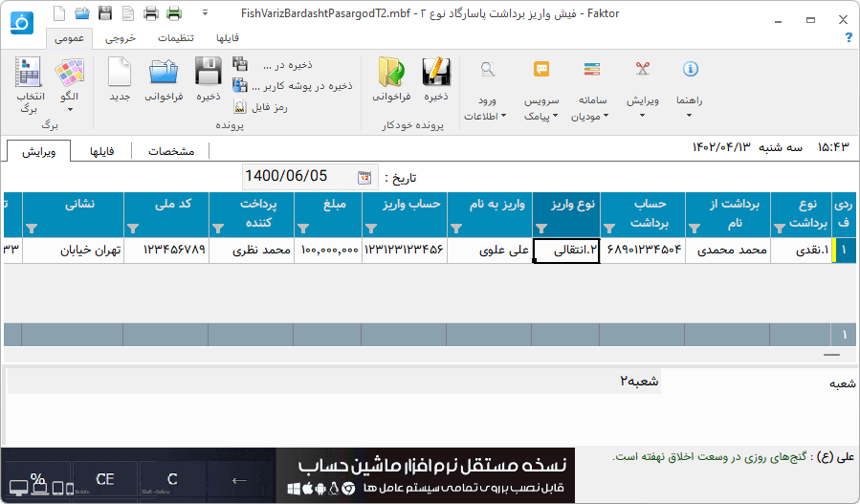Click رمز فایل file password option

pos(260,107)
